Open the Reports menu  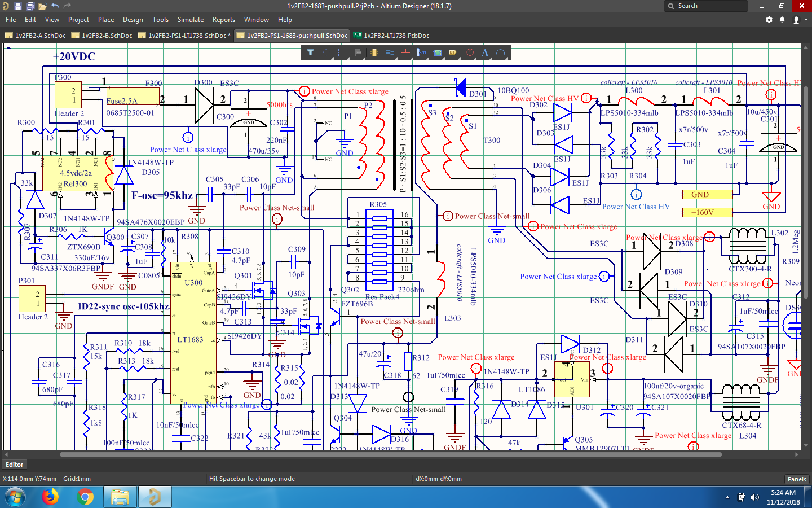[224, 20]
